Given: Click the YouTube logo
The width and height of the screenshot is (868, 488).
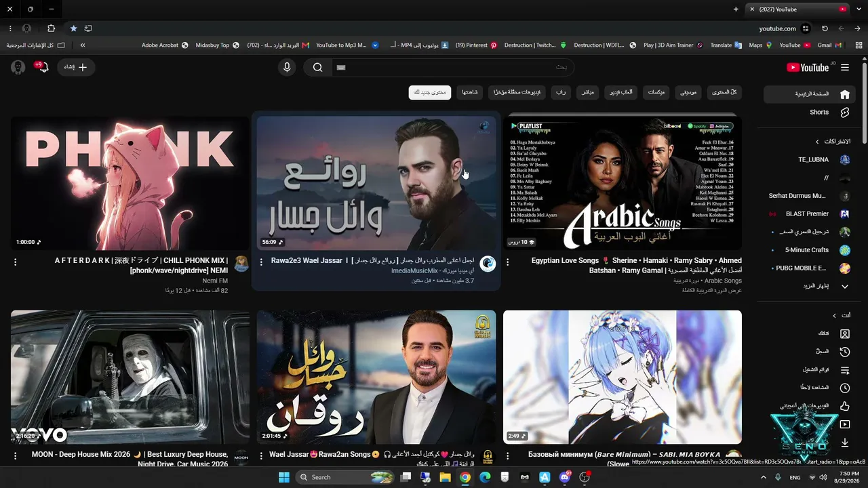Looking at the screenshot, I should tap(807, 67).
